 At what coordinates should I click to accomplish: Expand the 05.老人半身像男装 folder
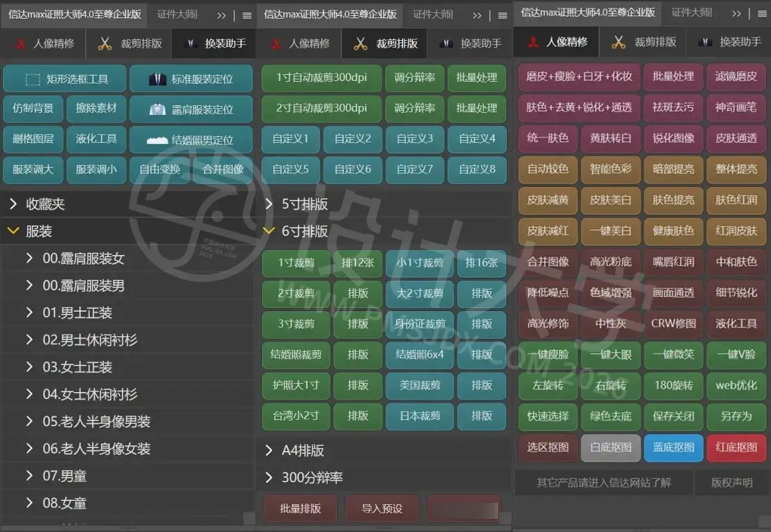pyautogui.click(x=129, y=421)
